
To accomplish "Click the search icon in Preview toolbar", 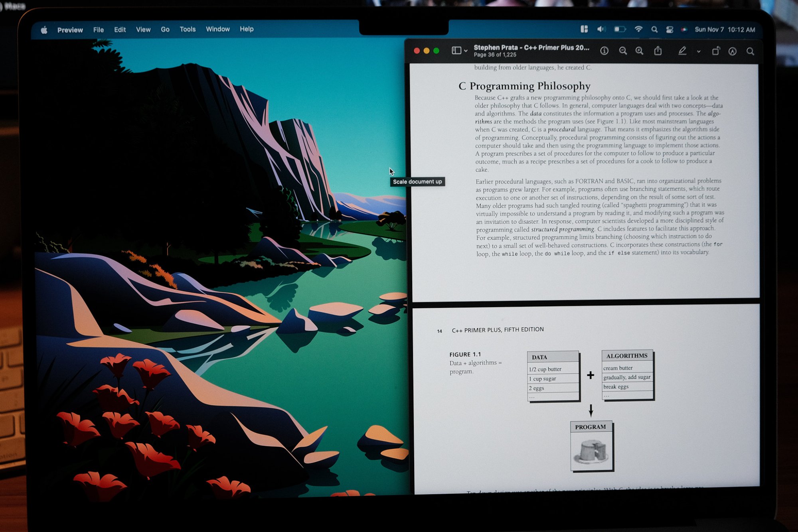I will [750, 51].
